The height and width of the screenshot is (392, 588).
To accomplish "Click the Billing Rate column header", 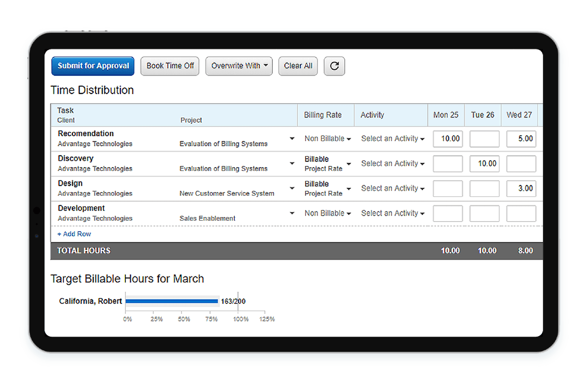I will coord(322,115).
